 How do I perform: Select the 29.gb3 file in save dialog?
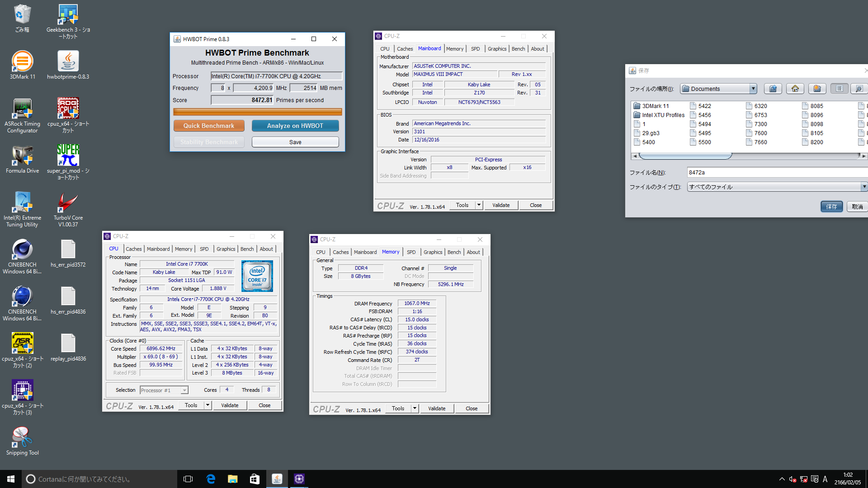tap(646, 133)
